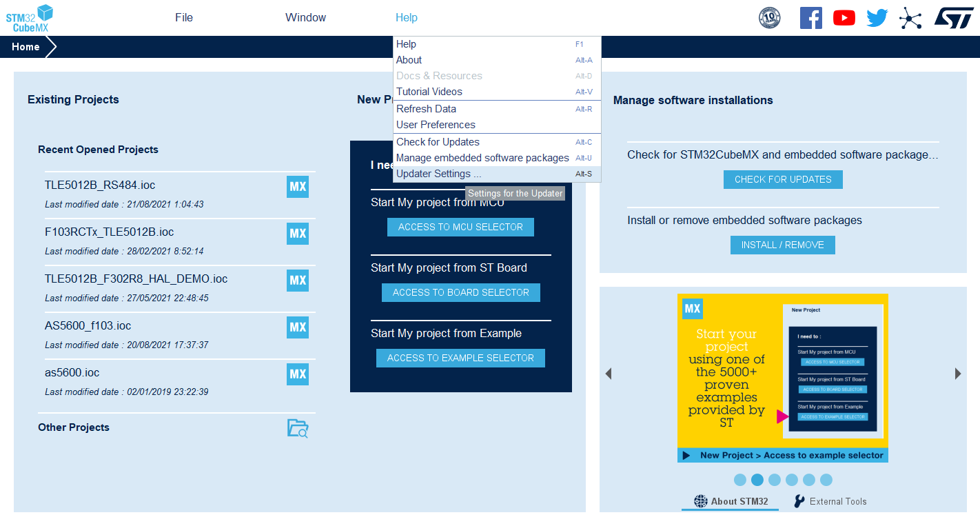Switch to the About STM32 tab

click(731, 501)
